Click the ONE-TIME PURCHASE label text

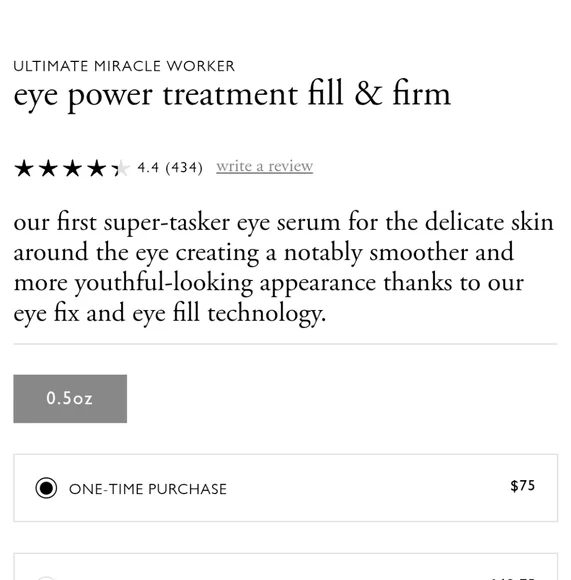tap(148, 489)
